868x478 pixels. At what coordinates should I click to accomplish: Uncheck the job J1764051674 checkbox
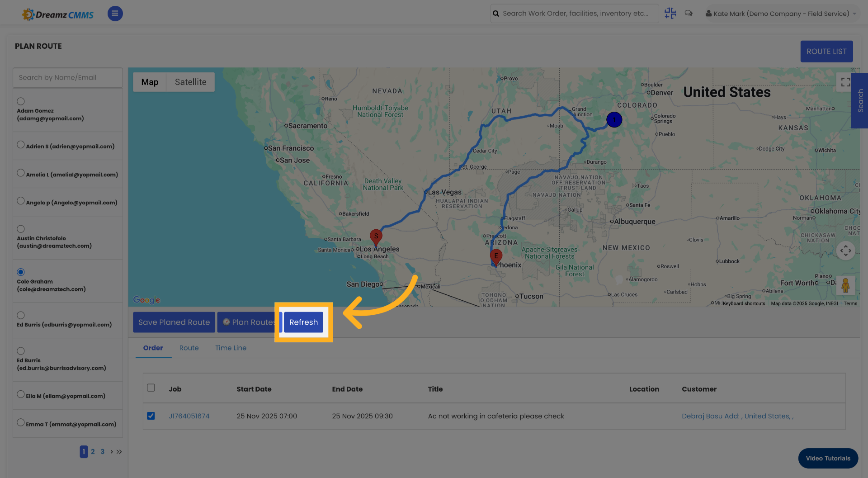click(x=151, y=416)
